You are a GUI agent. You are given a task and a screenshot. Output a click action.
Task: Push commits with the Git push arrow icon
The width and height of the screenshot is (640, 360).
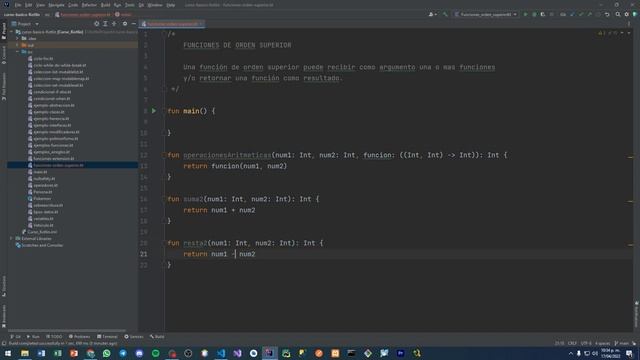coord(589,14)
